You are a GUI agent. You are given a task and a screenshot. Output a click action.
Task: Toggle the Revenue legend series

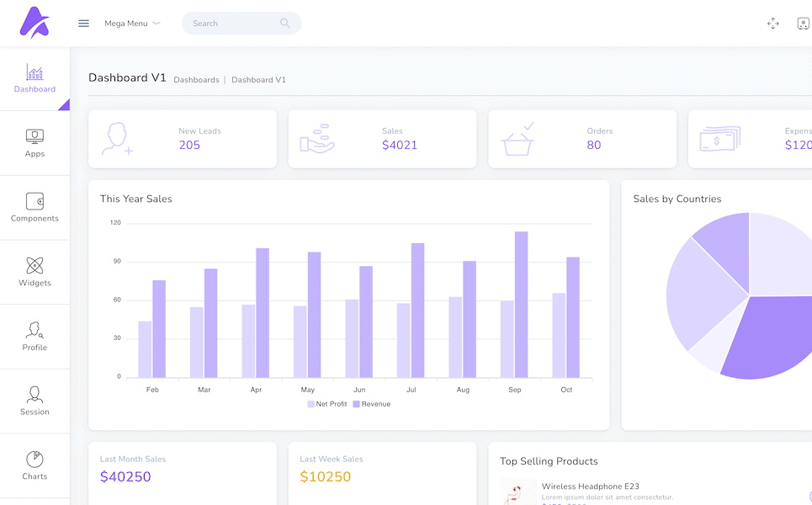click(x=372, y=404)
